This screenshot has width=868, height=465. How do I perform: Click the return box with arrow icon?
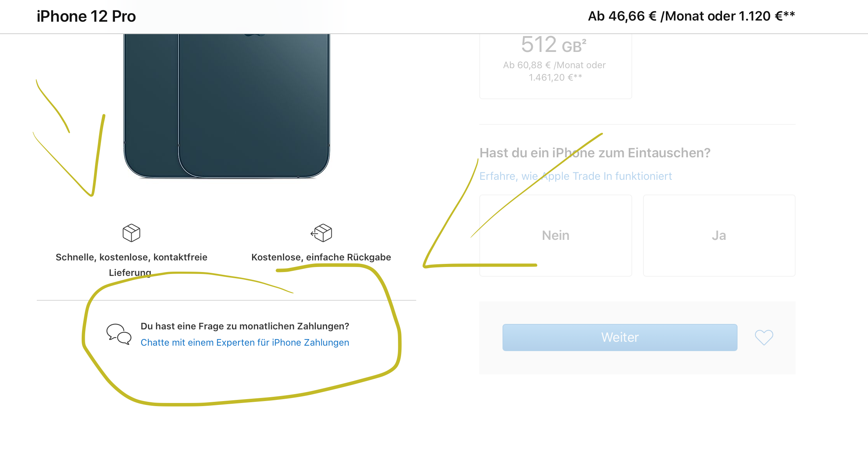click(x=322, y=233)
